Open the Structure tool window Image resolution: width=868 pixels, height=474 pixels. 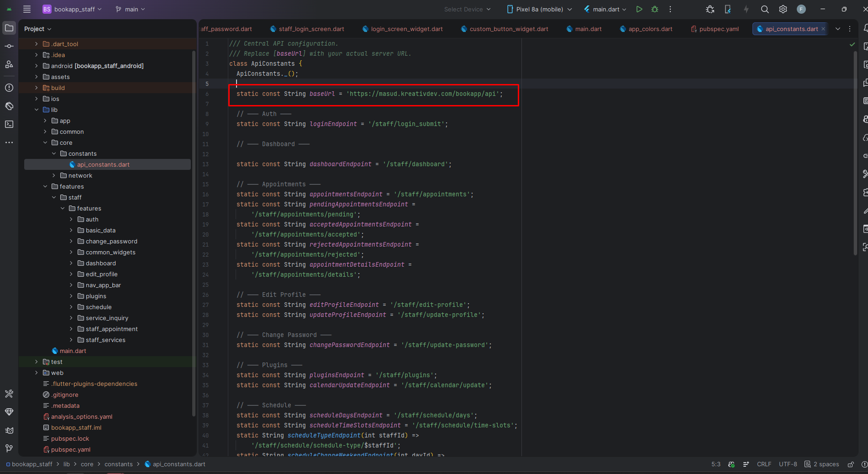point(9,64)
